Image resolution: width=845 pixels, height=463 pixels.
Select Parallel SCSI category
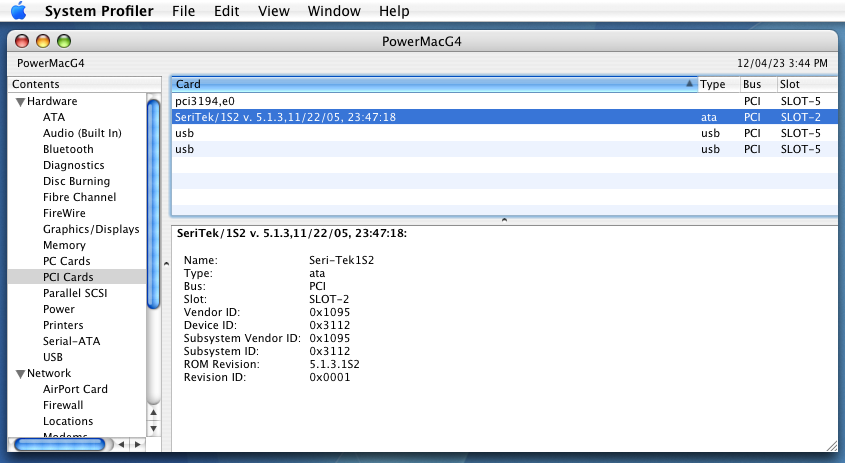click(x=75, y=293)
